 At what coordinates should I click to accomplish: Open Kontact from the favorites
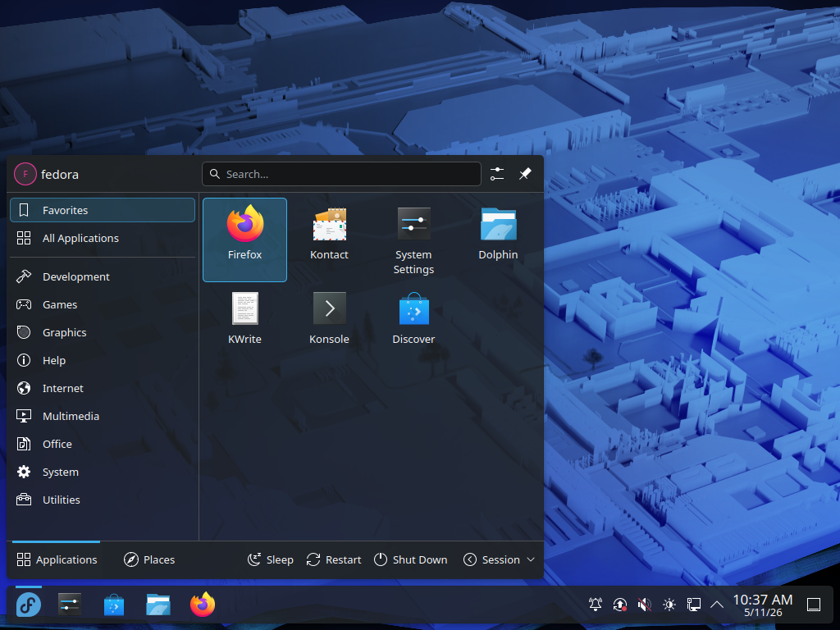pos(329,240)
